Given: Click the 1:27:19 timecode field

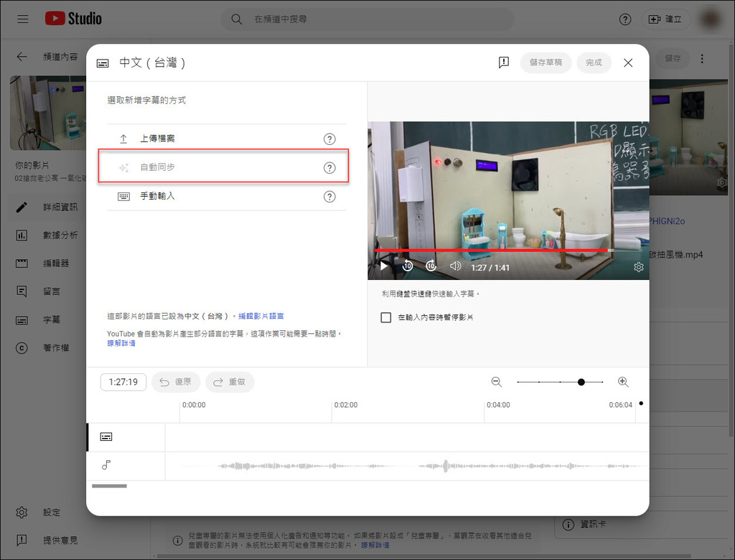Looking at the screenshot, I should pos(123,382).
